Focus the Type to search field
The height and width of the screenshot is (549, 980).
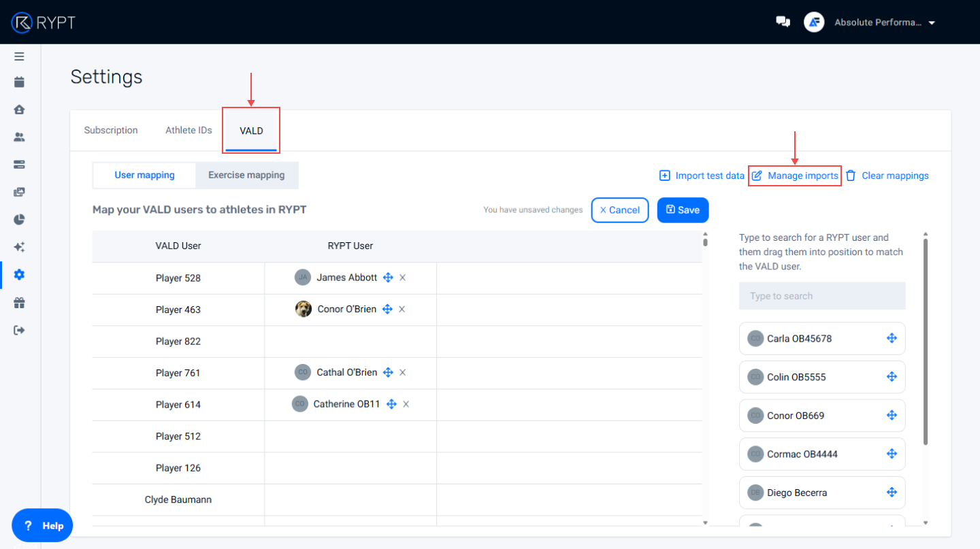tap(822, 296)
